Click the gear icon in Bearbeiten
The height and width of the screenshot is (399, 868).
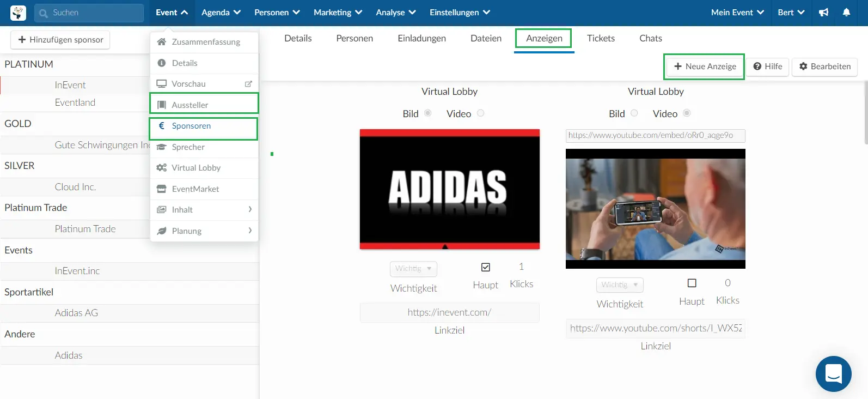pyautogui.click(x=803, y=66)
